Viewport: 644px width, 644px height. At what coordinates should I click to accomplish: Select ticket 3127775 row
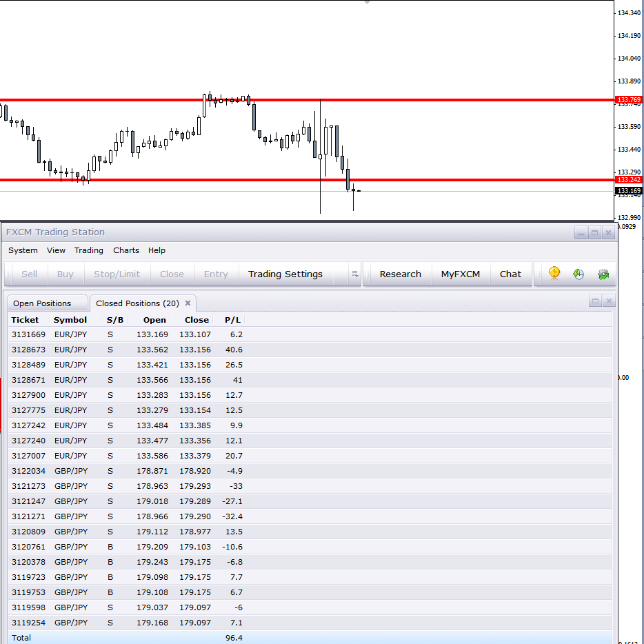(x=310, y=410)
